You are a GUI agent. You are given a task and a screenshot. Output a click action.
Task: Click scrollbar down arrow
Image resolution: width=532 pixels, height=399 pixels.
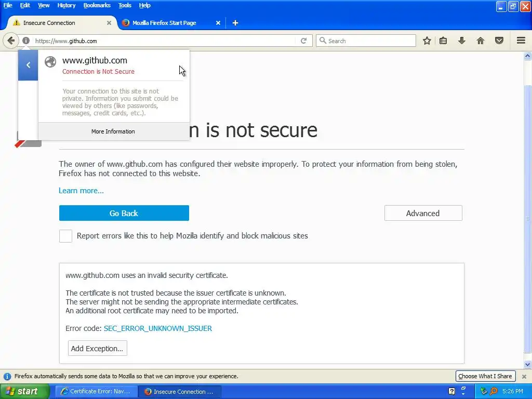pyautogui.click(x=528, y=365)
